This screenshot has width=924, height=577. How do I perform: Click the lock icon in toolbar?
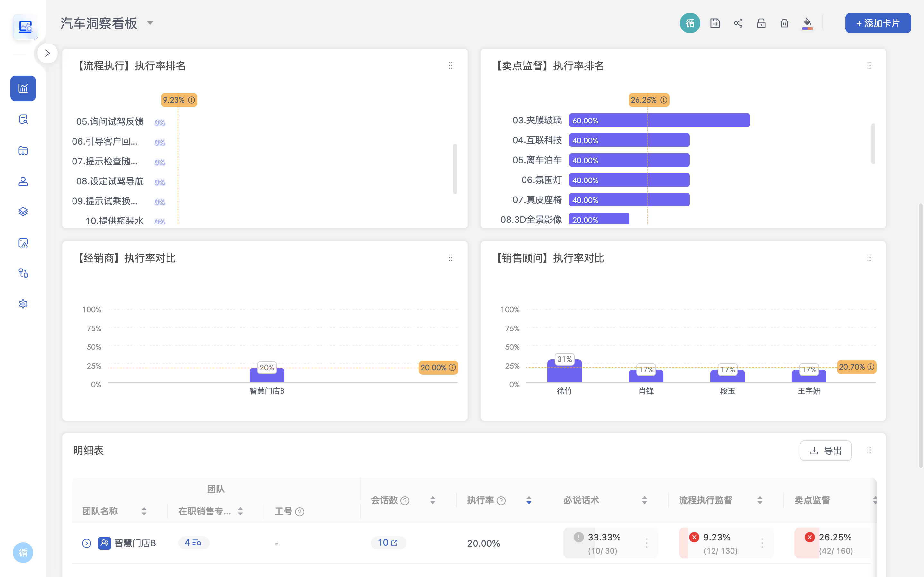[760, 23]
